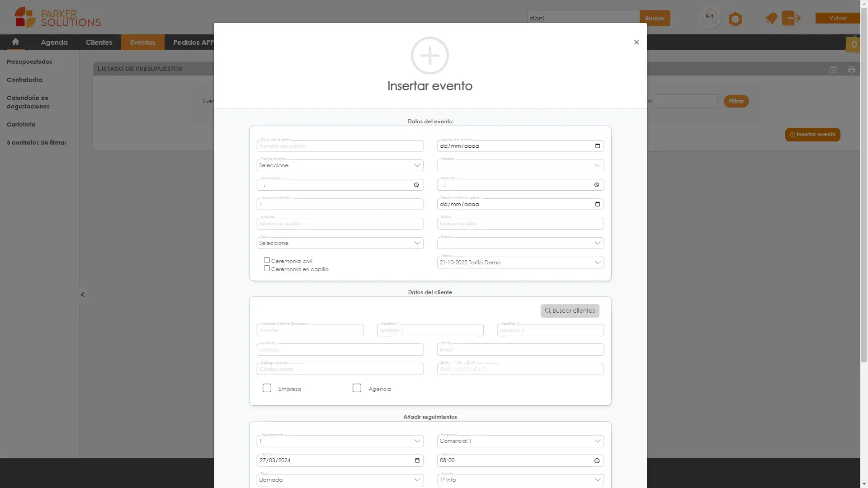Enable the Ceremonia en capilla checkbox

tap(266, 269)
